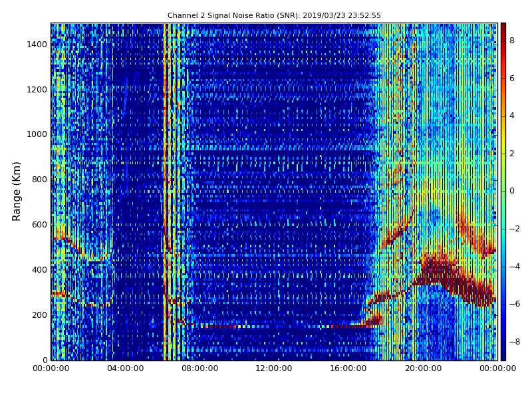
Task: Click the colorbar label −4
Action: tap(514, 267)
